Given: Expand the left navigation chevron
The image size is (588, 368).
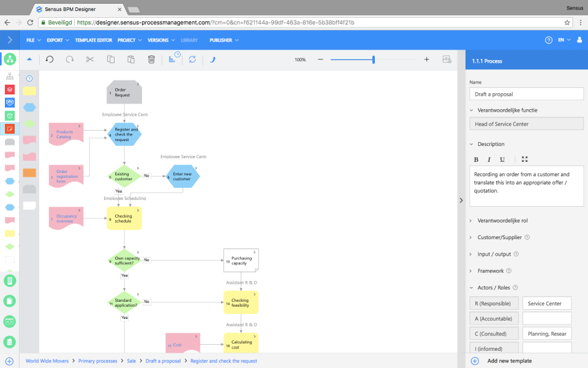Looking at the screenshot, I should point(10,40).
